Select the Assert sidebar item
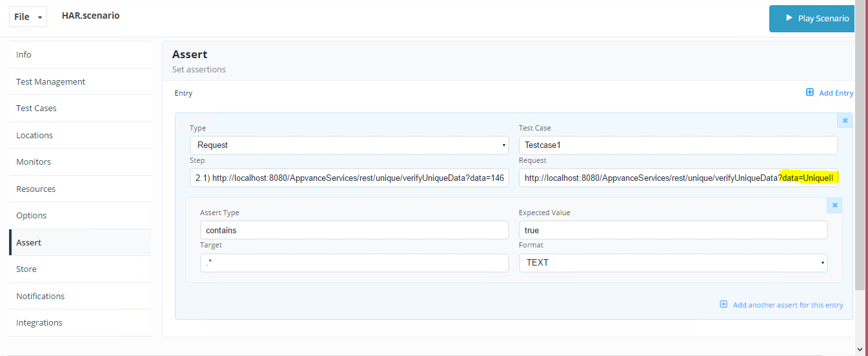This screenshot has height=356, width=868. 80,242
